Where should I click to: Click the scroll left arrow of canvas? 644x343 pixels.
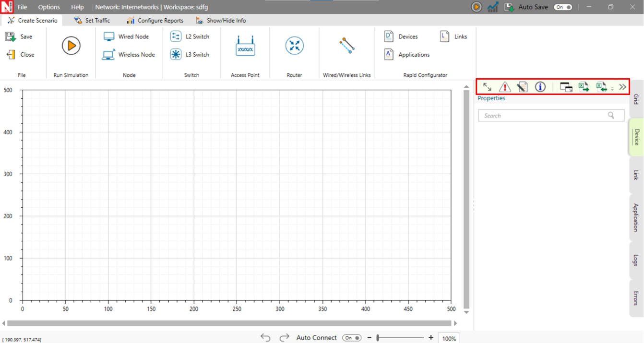(4, 323)
